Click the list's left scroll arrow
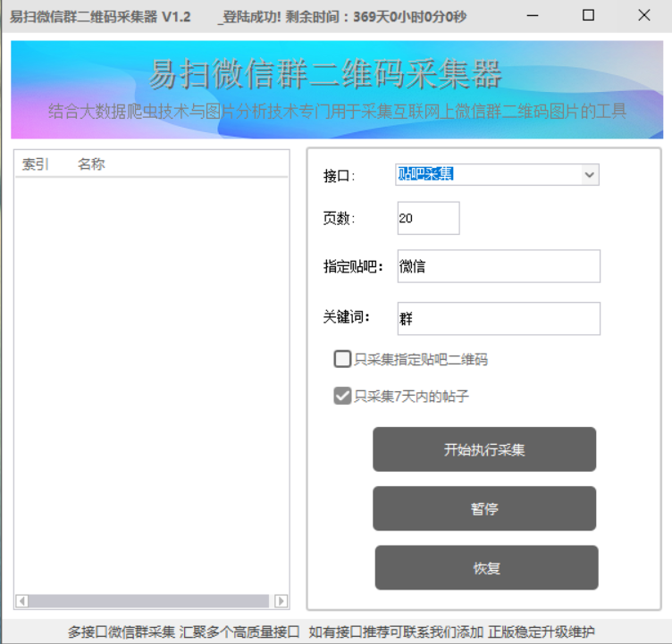This screenshot has height=644, width=672. click(22, 601)
